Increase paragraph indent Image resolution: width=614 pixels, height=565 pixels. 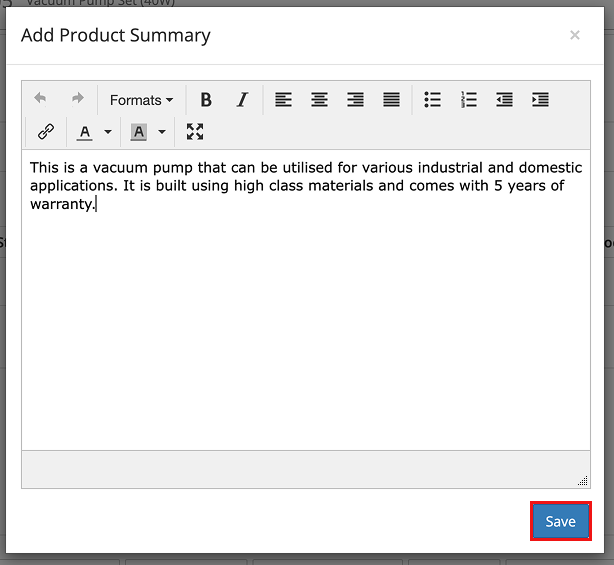[541, 100]
